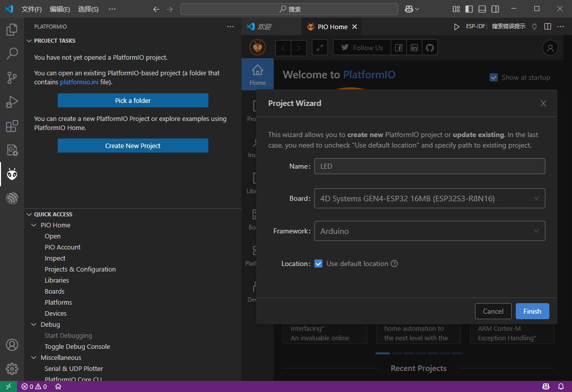
Task: Open the Manage gear icon
Action: pyautogui.click(x=12, y=369)
